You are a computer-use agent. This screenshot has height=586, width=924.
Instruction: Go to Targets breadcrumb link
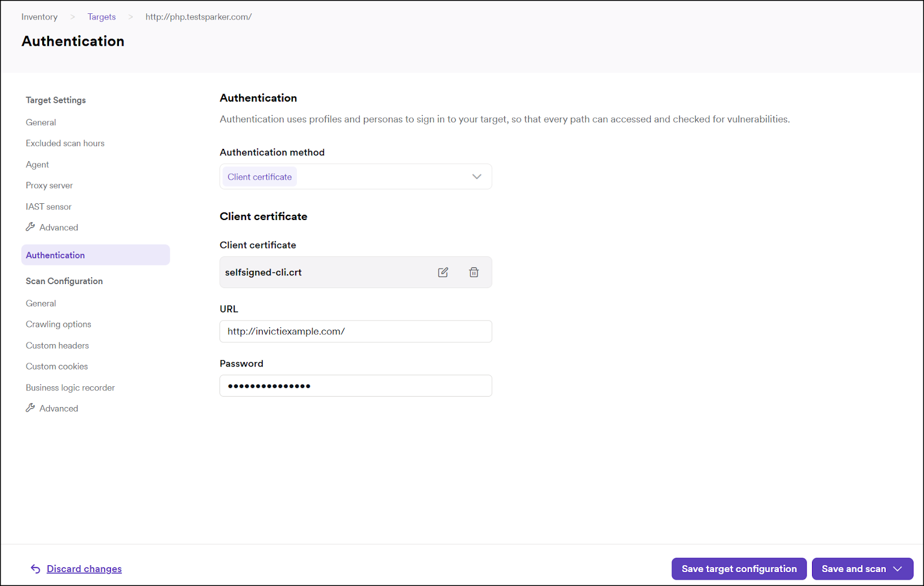click(102, 17)
